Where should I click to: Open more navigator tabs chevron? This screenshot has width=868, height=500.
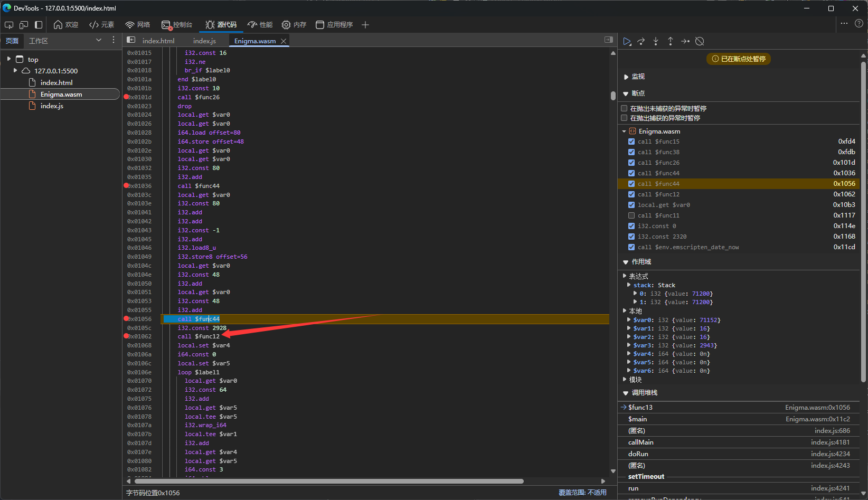(x=99, y=40)
